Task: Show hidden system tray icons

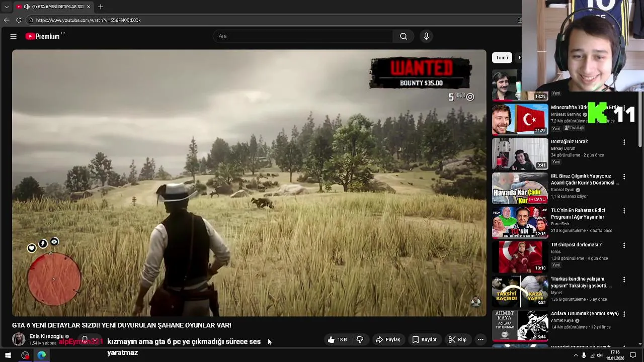Action: (x=576, y=355)
